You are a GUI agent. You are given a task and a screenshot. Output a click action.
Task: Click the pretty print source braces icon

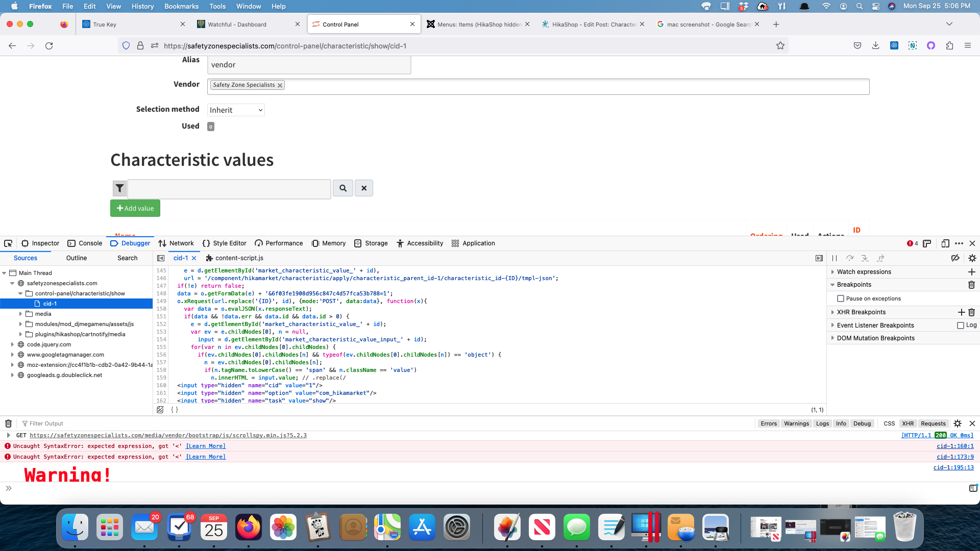[175, 410]
